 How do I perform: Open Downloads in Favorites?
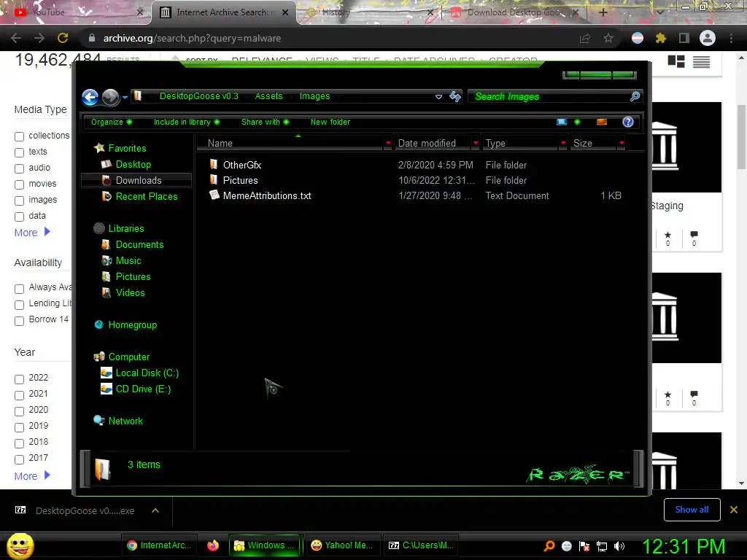(137, 181)
